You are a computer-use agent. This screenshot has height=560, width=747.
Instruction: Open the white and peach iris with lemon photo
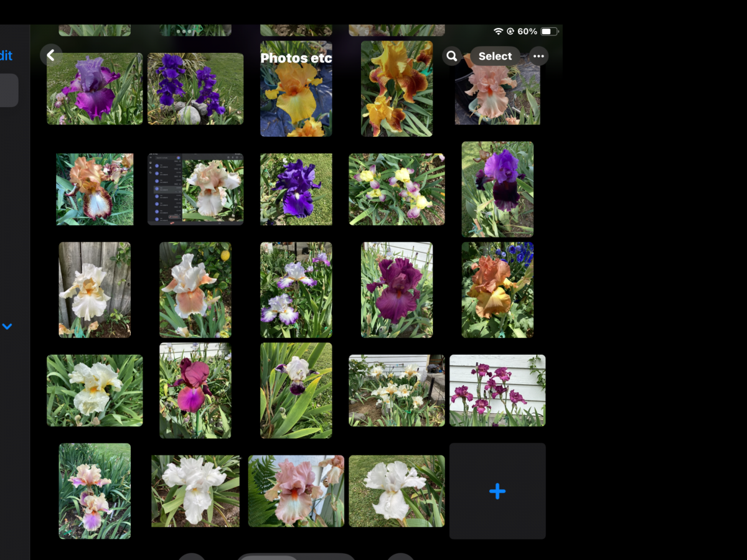point(195,290)
